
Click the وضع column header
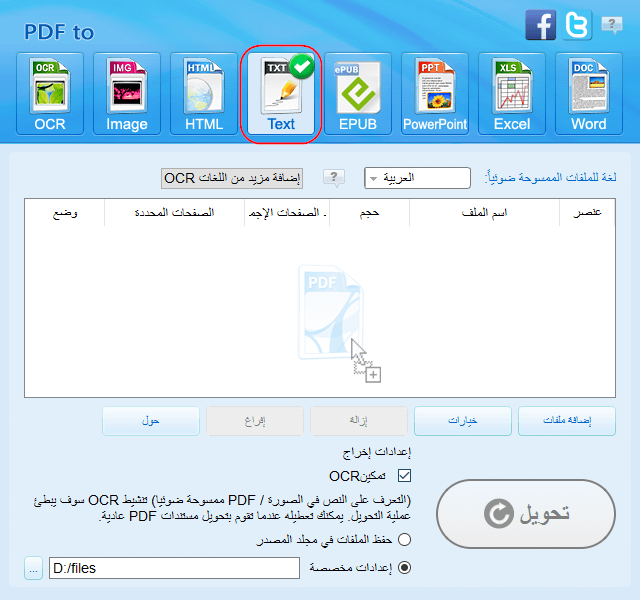(65, 212)
